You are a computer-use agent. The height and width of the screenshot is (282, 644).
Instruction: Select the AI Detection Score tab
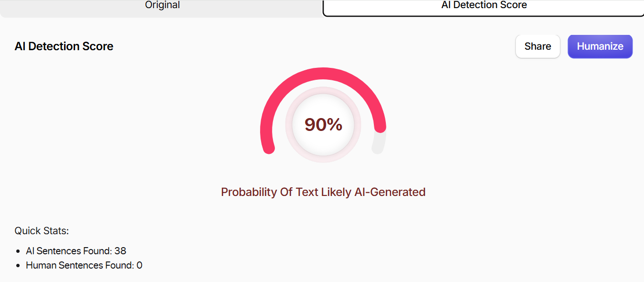point(484,7)
